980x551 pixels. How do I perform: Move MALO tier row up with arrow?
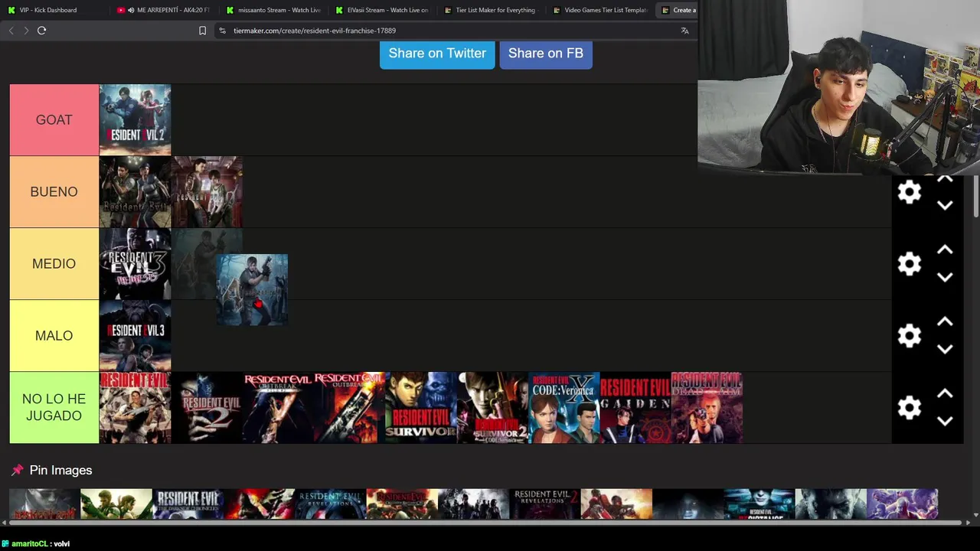click(945, 322)
